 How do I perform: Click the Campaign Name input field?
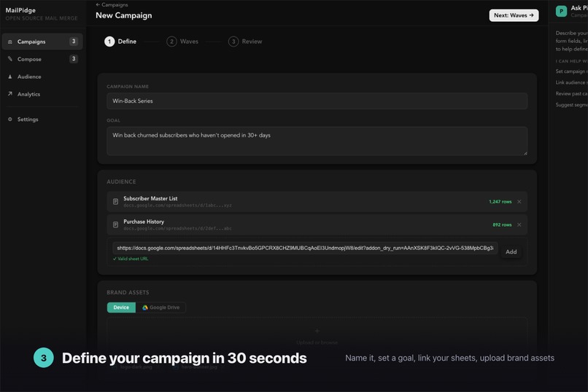point(317,101)
